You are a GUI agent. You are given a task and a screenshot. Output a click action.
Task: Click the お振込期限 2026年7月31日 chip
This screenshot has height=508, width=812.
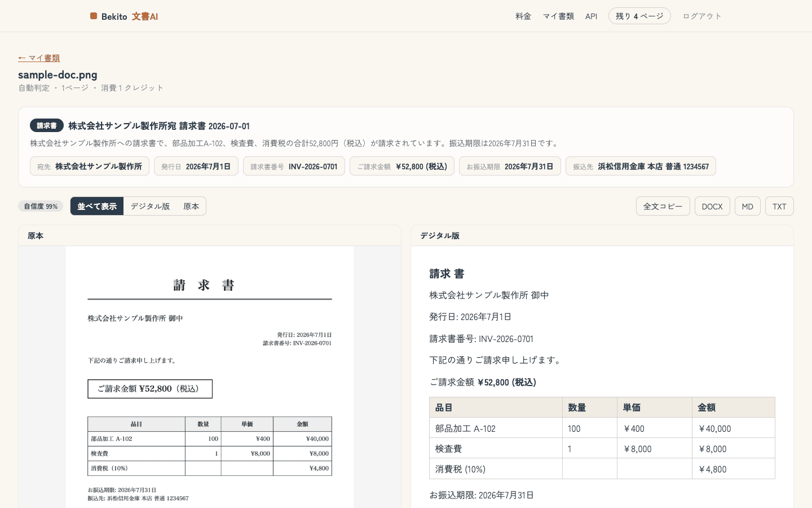point(510,166)
